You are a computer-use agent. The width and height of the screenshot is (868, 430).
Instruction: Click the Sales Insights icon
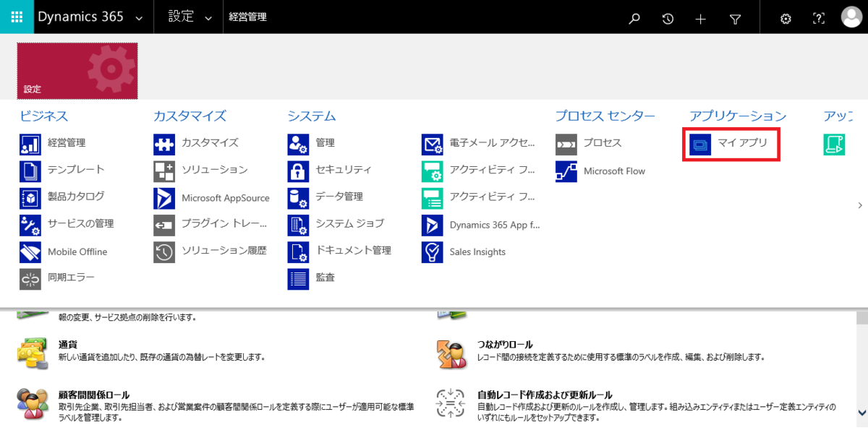click(433, 252)
